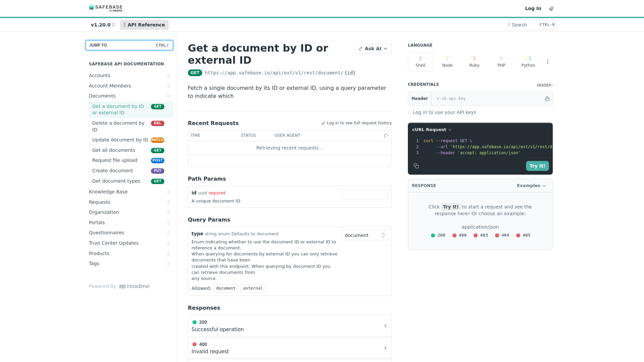The width and height of the screenshot is (644, 362).
Task: Open the response Examples dropdown
Action: click(x=531, y=186)
